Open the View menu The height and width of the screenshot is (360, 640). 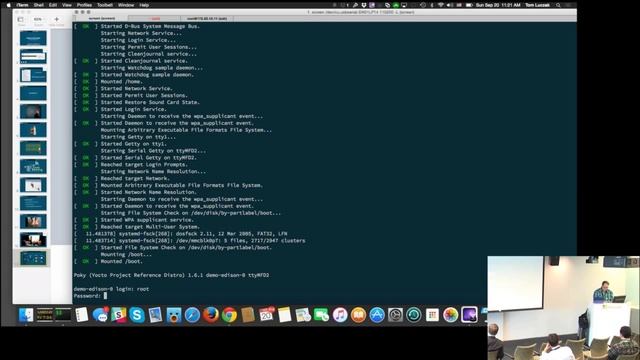pos(67,5)
